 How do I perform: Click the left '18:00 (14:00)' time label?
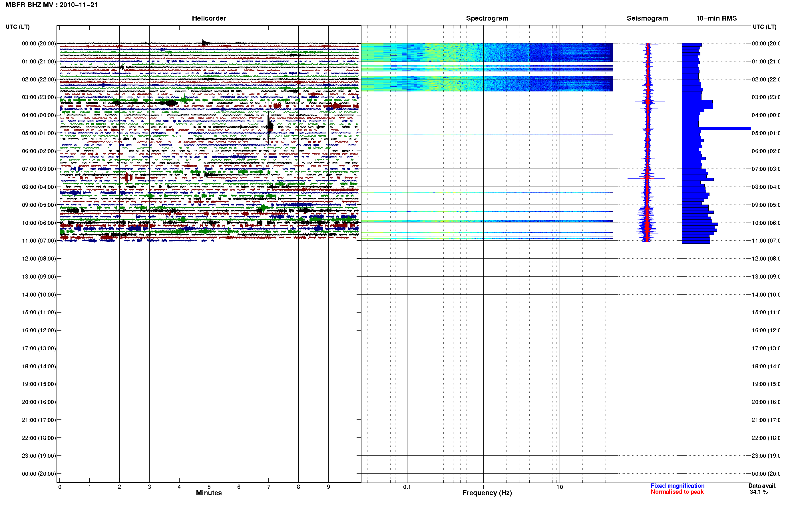tap(39, 367)
